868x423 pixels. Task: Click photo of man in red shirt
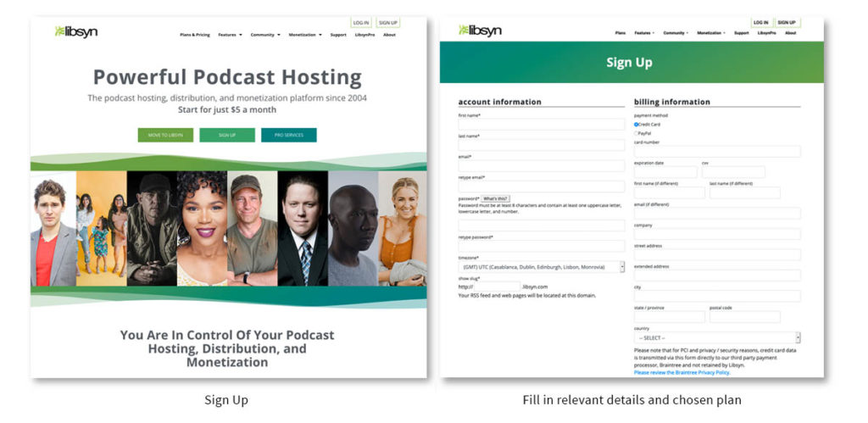(53, 229)
